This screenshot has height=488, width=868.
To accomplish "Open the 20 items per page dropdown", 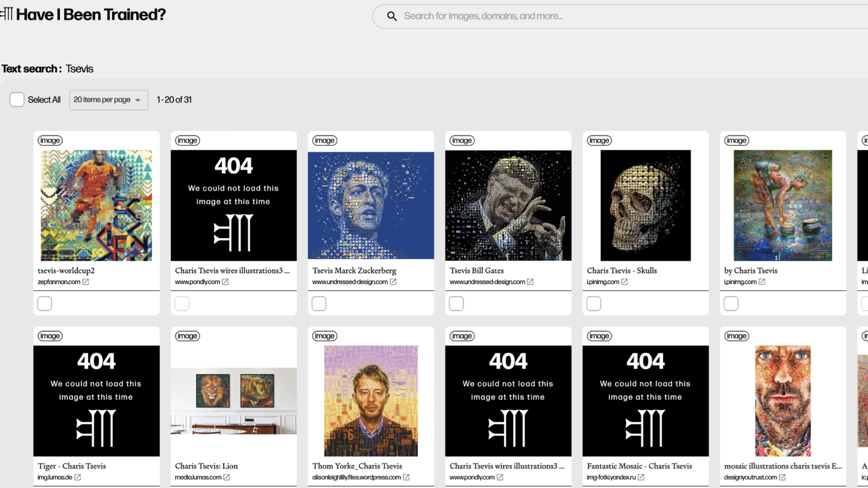I will point(109,100).
